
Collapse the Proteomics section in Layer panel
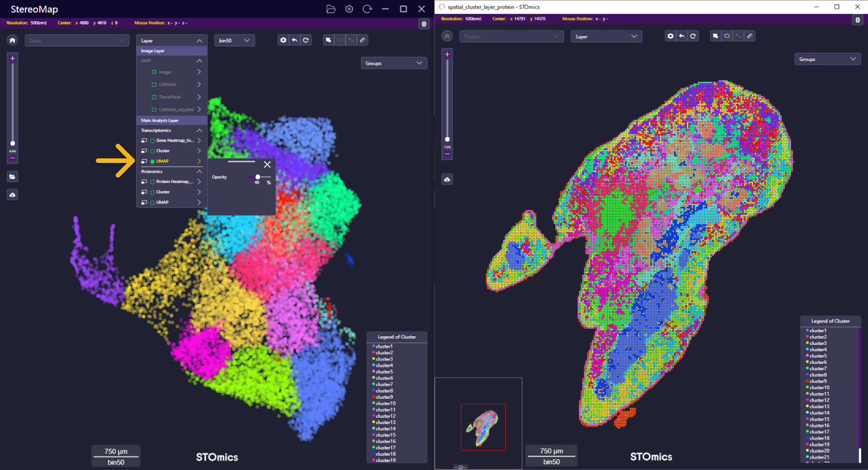(199, 172)
